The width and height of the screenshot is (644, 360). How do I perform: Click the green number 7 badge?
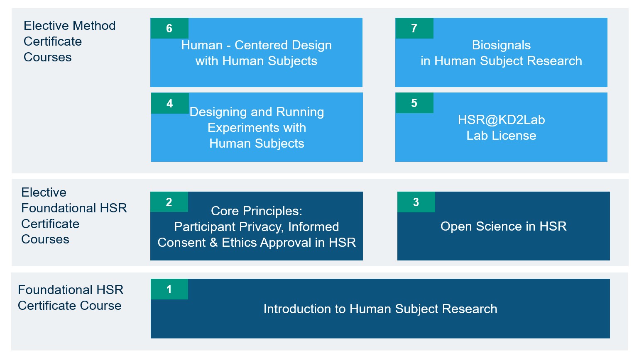tap(414, 28)
